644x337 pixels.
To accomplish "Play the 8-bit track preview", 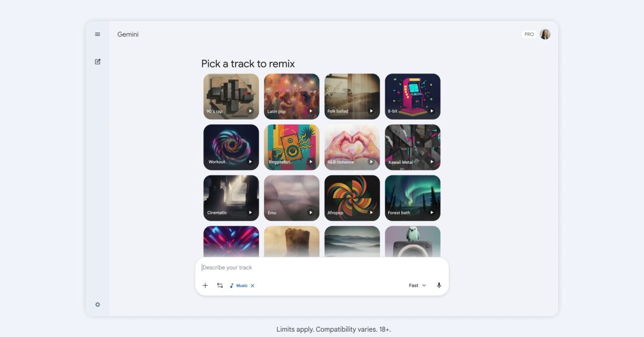I will (x=431, y=111).
